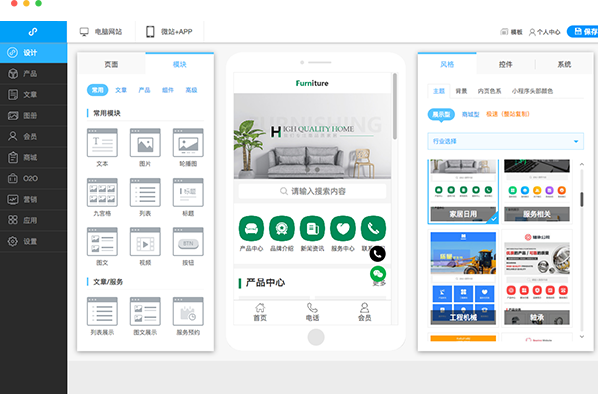
Task: Select the 服务预约 service booking module
Action: (188, 311)
